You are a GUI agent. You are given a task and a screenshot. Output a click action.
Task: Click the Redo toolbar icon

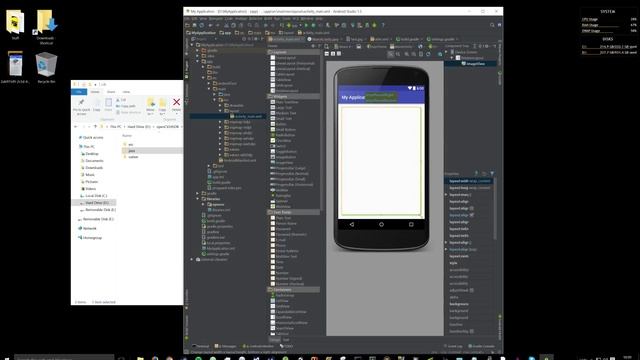(217, 25)
